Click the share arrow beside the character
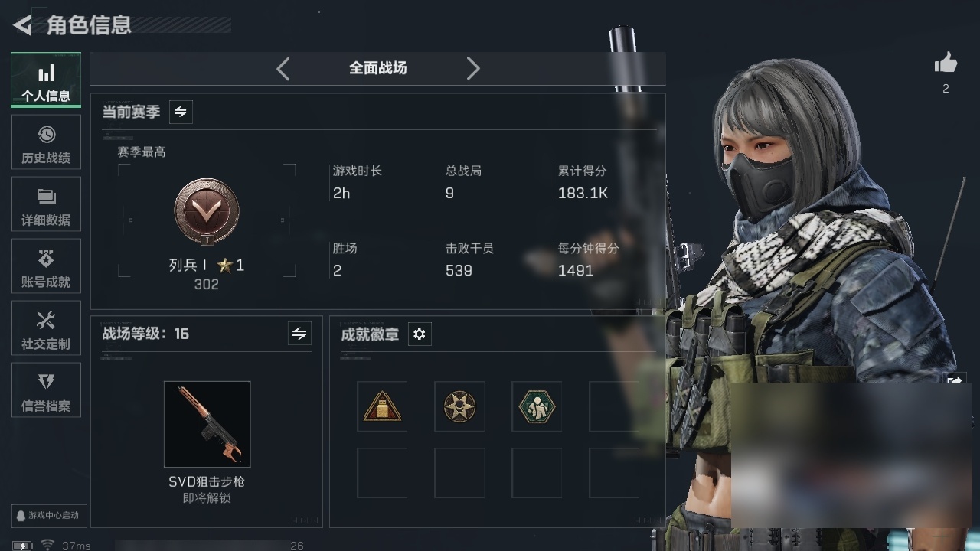 956,381
